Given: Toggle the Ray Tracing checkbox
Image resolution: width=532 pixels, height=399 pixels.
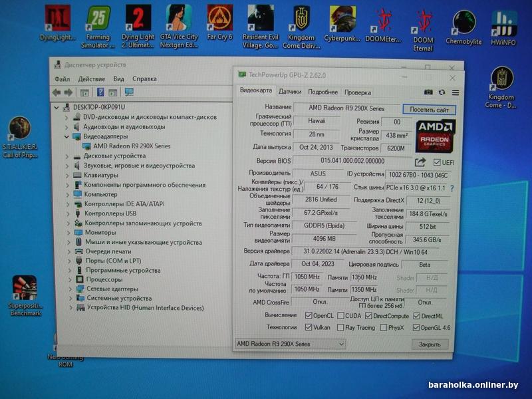Looking at the screenshot, I should pos(340,327).
